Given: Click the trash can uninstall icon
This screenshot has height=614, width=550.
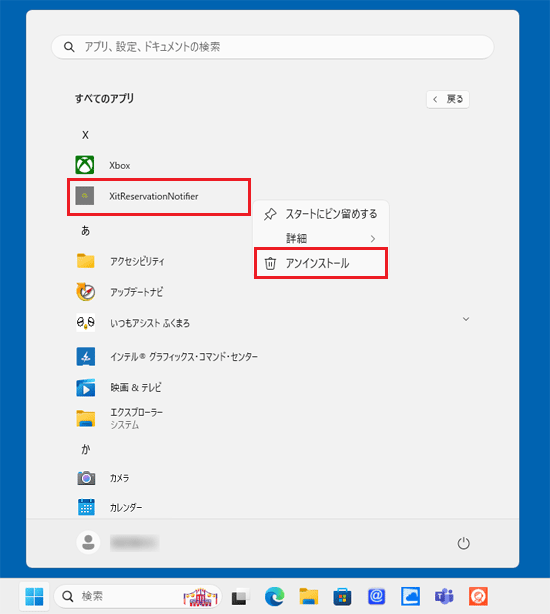Looking at the screenshot, I should pyautogui.click(x=270, y=264).
